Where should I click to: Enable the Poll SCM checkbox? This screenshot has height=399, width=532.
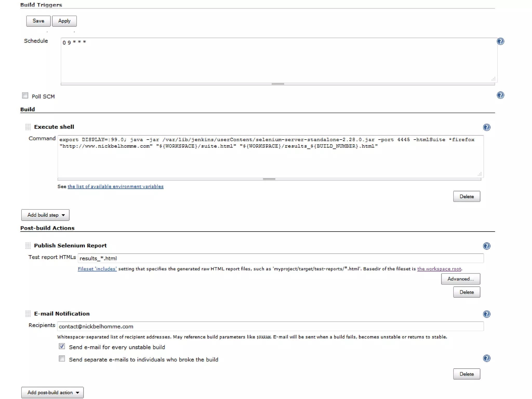tap(25, 96)
